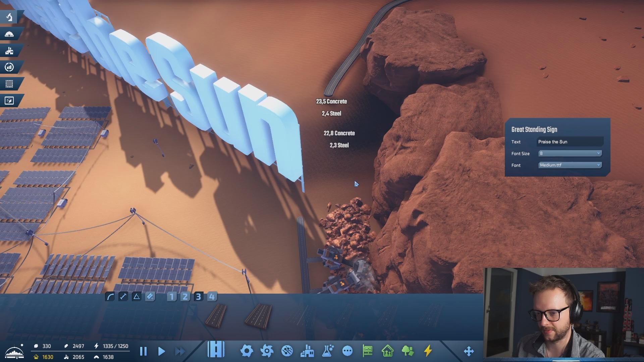Expand the Font dropdown showing Medium.ttf
644x362 pixels.
click(570, 165)
